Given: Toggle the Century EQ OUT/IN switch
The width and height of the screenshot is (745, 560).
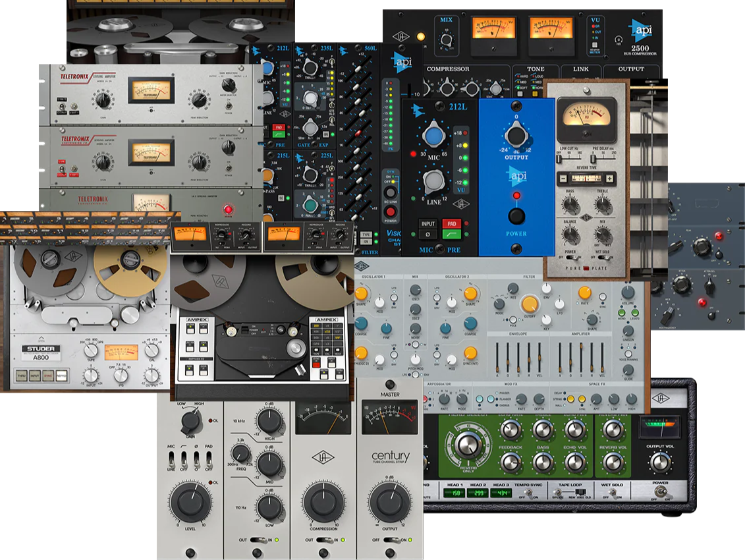Looking at the screenshot, I should [258, 540].
